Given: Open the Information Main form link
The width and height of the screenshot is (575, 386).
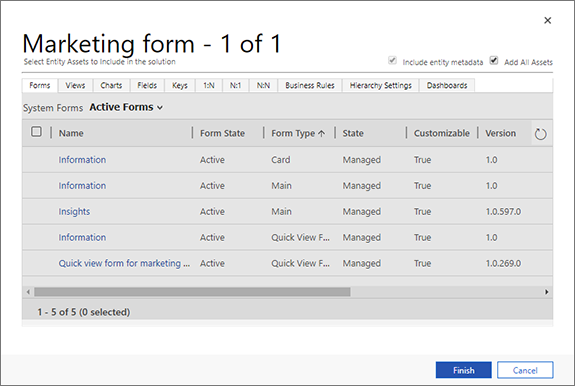Looking at the screenshot, I should click(82, 186).
